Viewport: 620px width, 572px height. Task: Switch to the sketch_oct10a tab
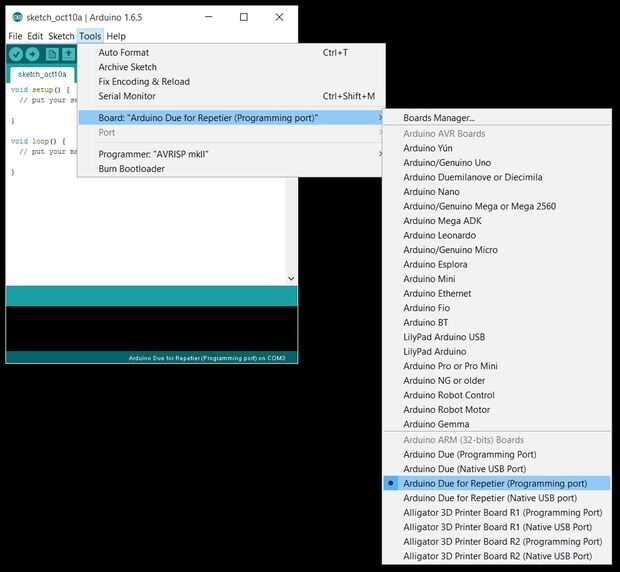point(42,74)
